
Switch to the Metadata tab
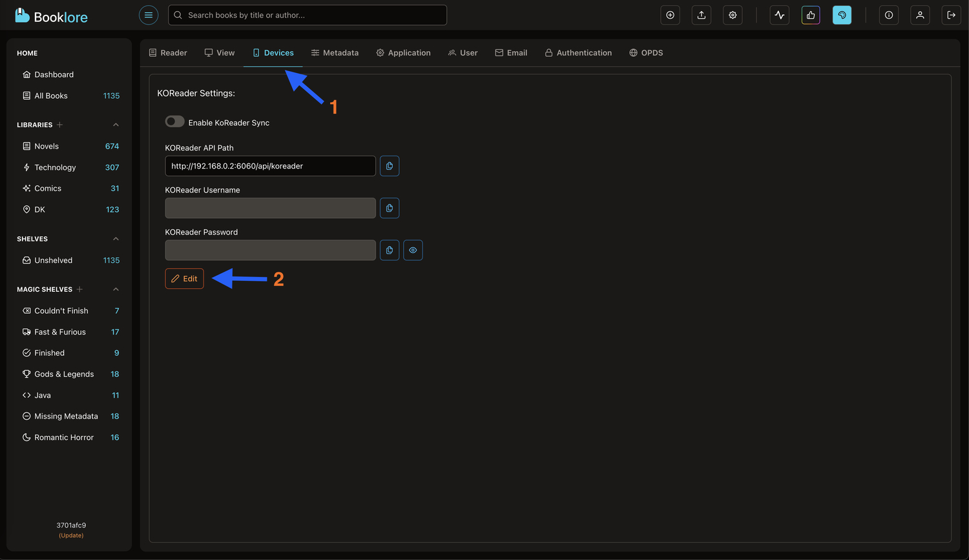click(x=335, y=52)
